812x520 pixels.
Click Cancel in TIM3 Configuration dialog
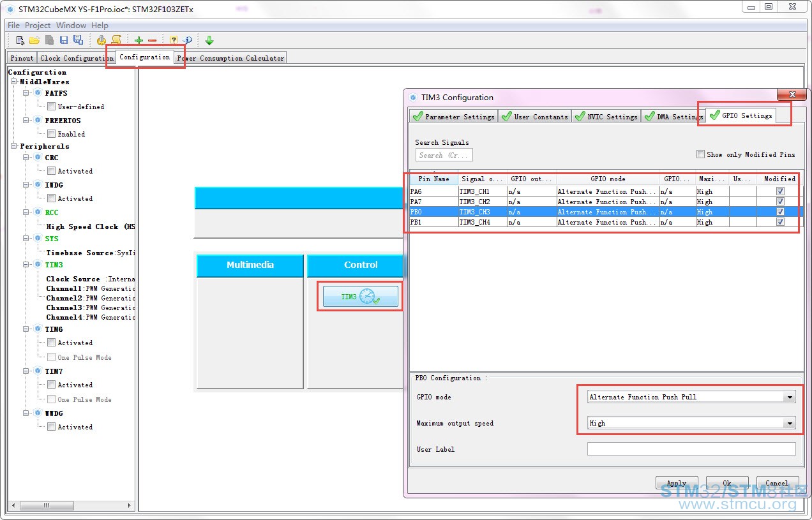point(778,483)
